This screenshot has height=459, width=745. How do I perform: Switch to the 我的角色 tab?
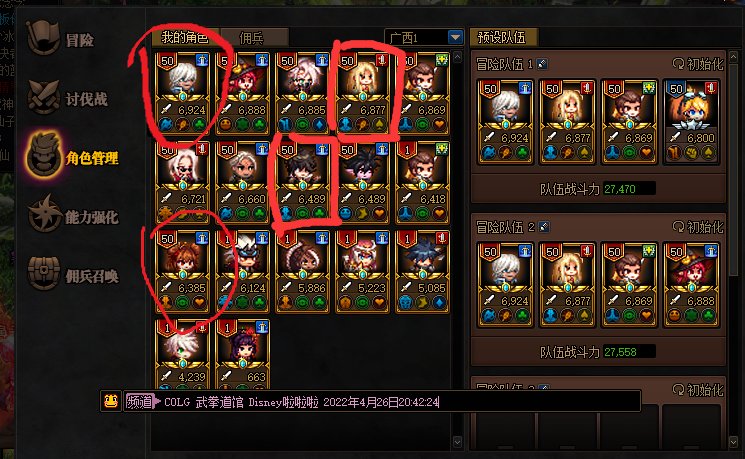[185, 38]
